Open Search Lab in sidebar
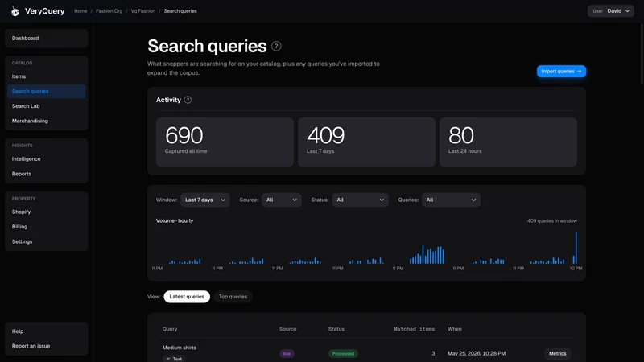Image resolution: width=644 pixels, height=362 pixels. 47,106
